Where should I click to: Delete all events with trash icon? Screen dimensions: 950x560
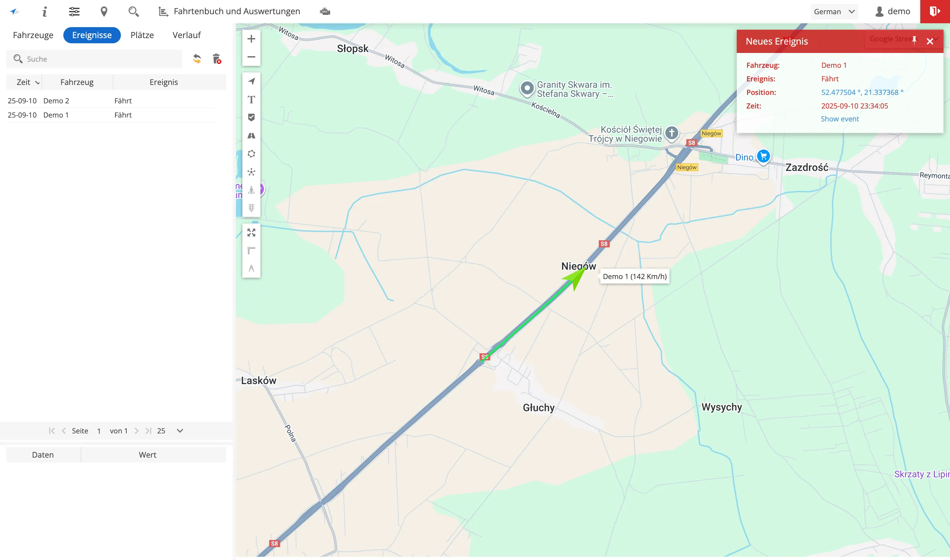point(216,59)
